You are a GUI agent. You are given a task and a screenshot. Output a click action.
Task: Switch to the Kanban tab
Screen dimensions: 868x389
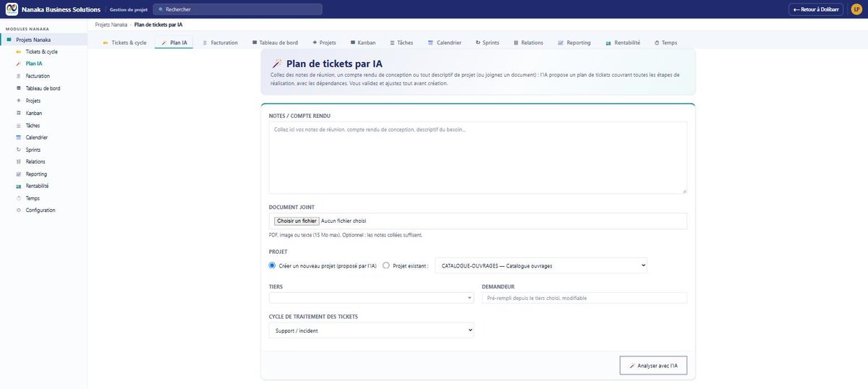click(x=362, y=43)
